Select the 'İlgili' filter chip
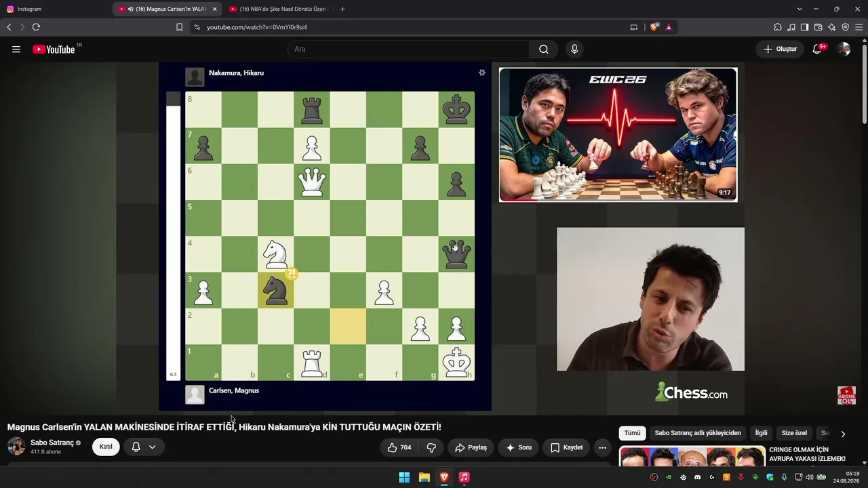 tap(762, 433)
